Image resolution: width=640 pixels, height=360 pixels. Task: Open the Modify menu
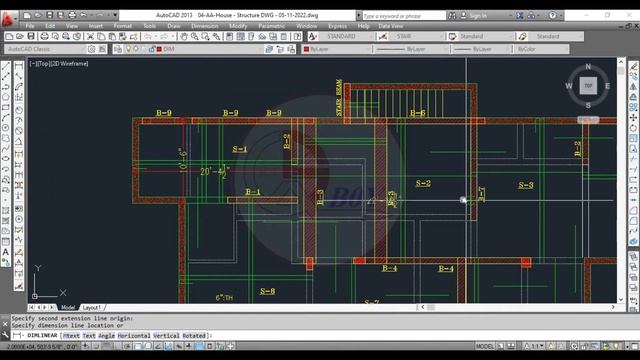[x=238, y=26]
